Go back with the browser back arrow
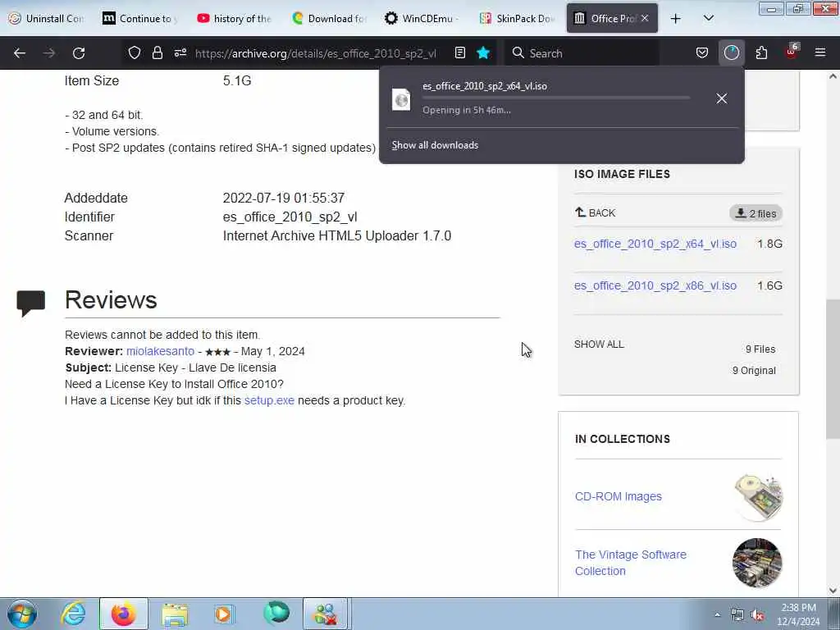 [20, 53]
